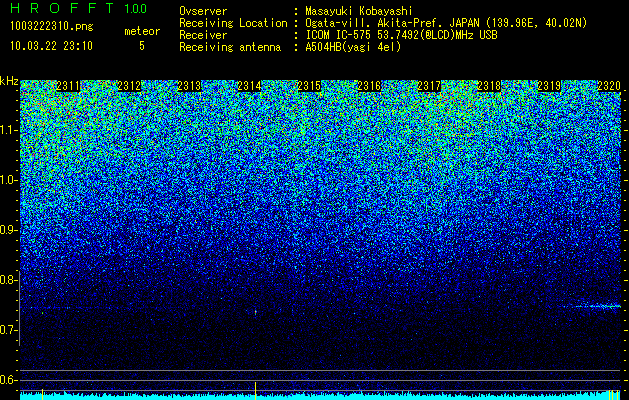This screenshot has height=400, width=629.
Task: Click the 0.6 kHz axis label
Action: [7, 380]
